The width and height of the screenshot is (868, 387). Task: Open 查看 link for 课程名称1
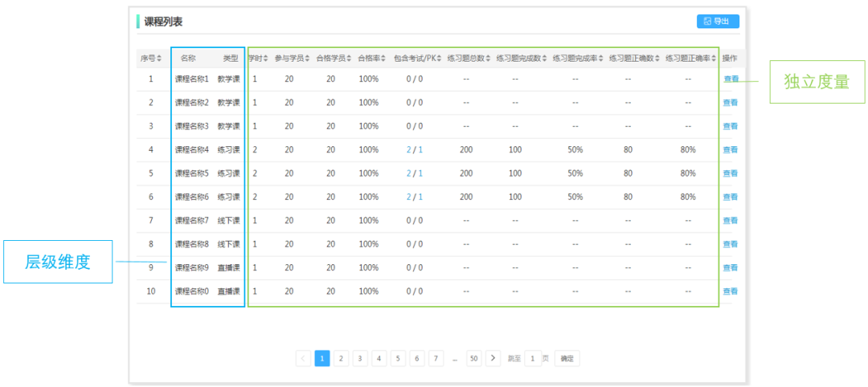click(730, 79)
